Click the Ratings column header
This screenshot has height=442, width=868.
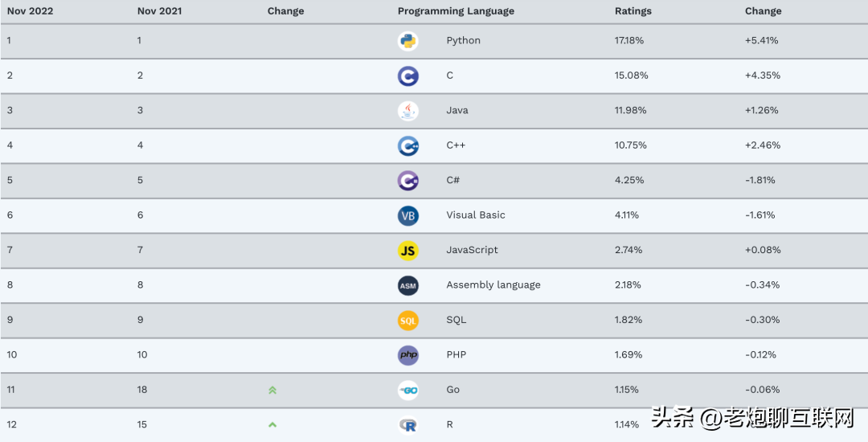coord(633,11)
